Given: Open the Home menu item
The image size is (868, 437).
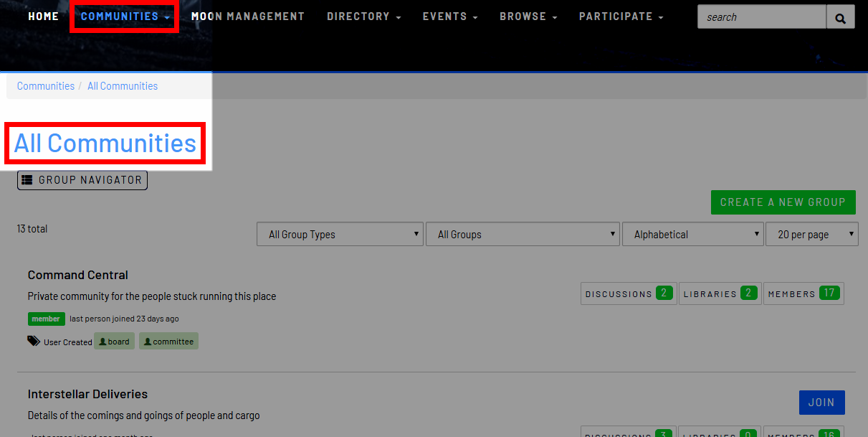Looking at the screenshot, I should (44, 17).
